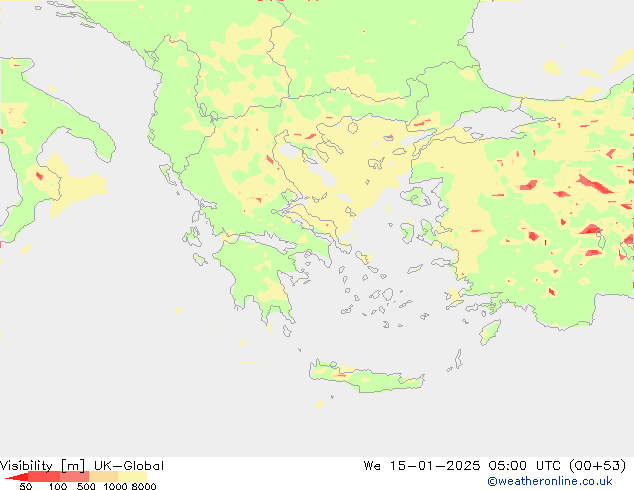The height and width of the screenshot is (490, 634).
Task: Select the 500-1000 orange legend swatch
Action: click(103, 477)
